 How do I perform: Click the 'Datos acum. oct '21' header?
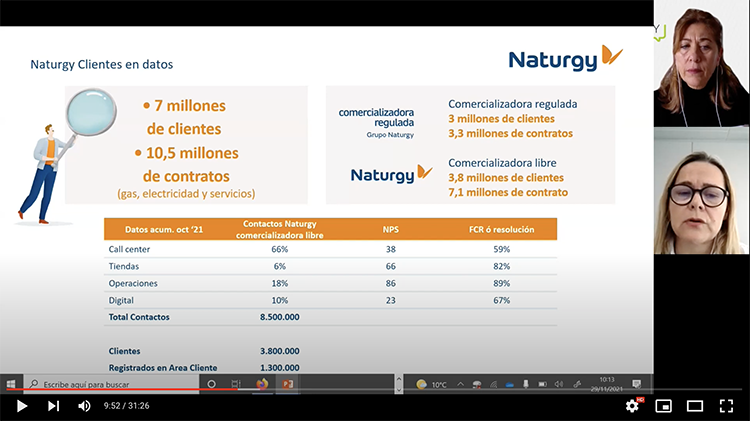(164, 230)
